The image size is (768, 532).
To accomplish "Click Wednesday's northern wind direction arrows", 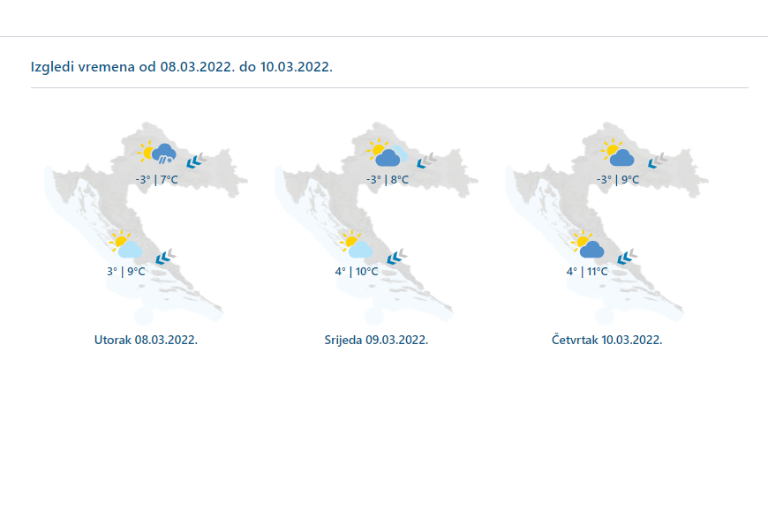I will click(425, 161).
